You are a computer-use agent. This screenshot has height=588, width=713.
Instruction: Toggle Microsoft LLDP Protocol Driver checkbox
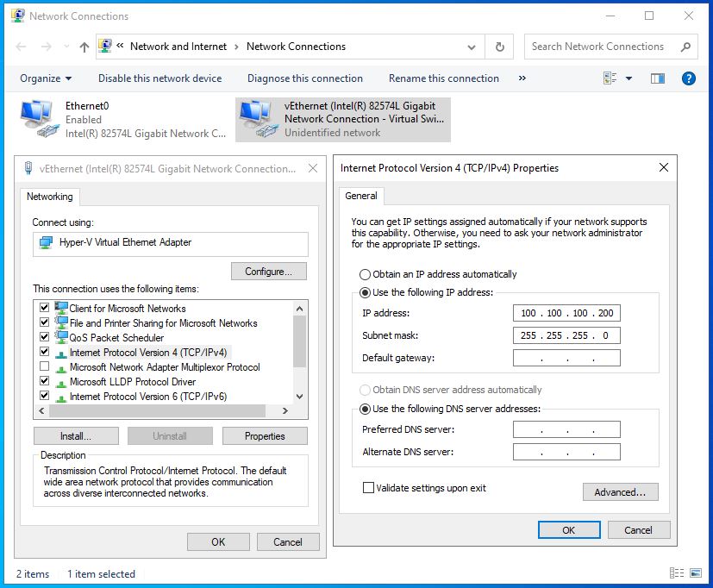click(x=44, y=380)
